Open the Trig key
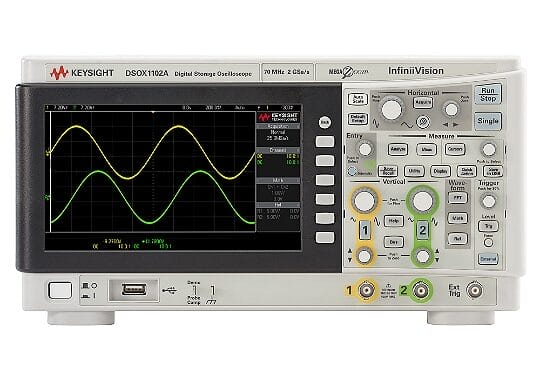 coord(488,226)
